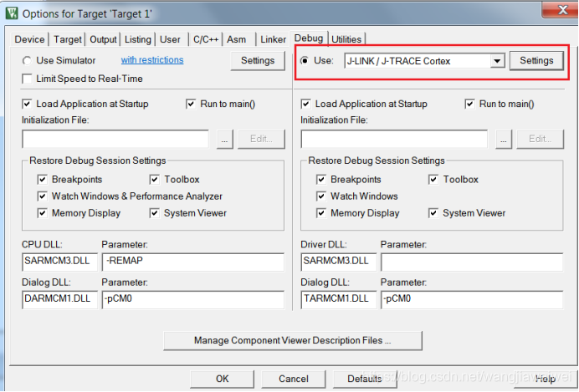
Task: Open Manage Component Viewer Description Files
Action: click(x=293, y=340)
